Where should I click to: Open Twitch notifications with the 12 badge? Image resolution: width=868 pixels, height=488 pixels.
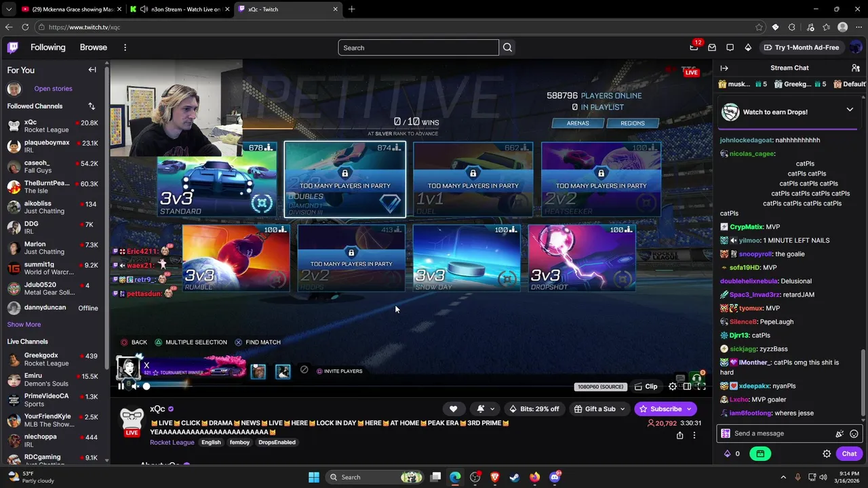(x=694, y=47)
